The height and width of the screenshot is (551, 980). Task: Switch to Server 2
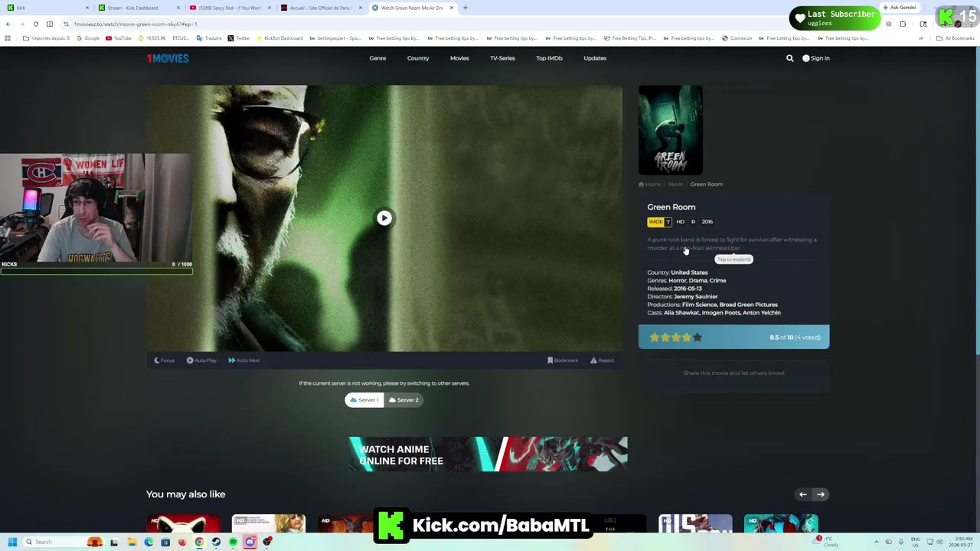click(x=403, y=399)
